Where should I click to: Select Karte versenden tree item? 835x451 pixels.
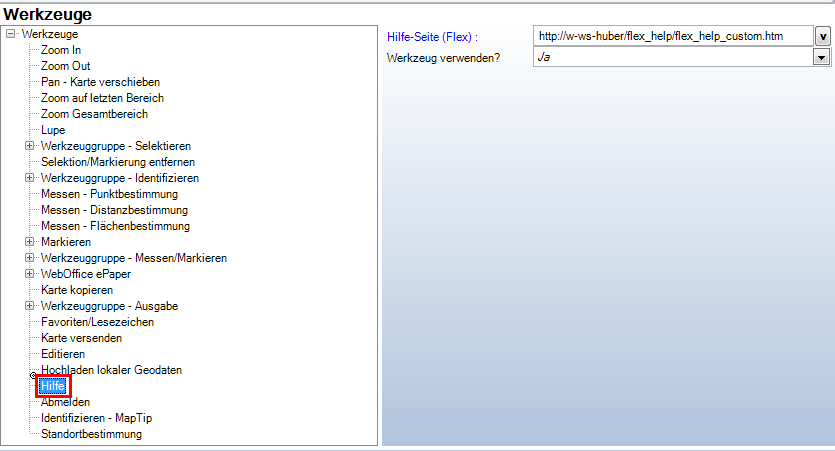(x=81, y=338)
